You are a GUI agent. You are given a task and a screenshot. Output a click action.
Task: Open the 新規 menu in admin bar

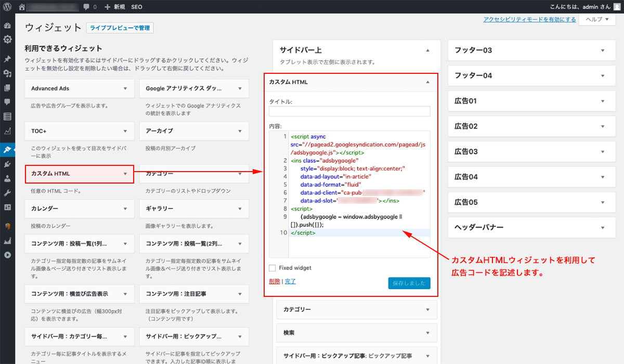point(114,7)
